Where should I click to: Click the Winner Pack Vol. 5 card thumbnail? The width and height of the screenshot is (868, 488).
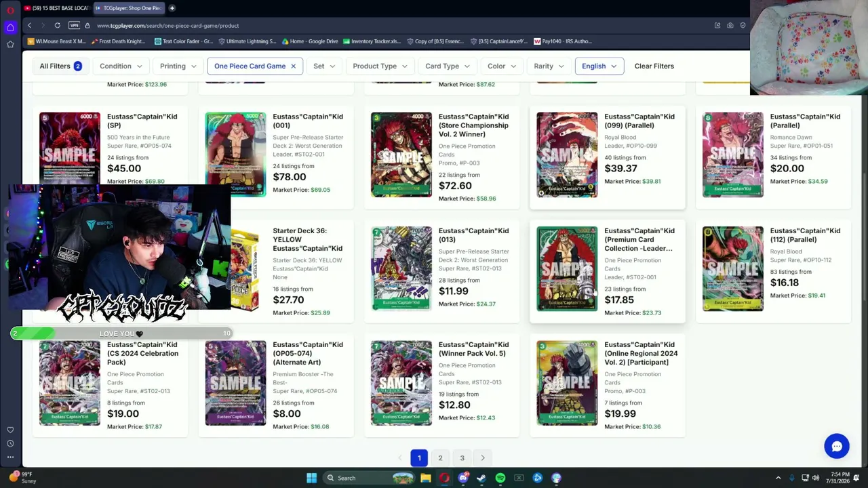point(401,383)
